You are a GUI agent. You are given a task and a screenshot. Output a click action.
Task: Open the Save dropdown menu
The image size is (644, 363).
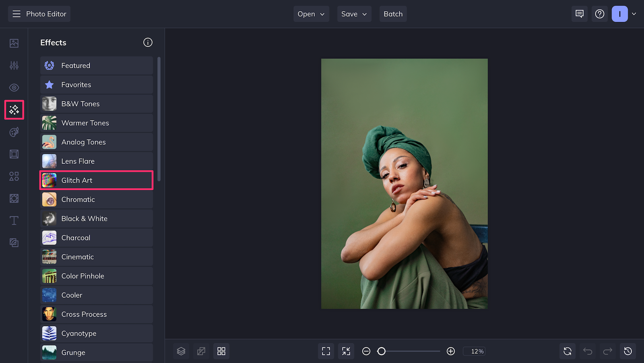tap(354, 14)
